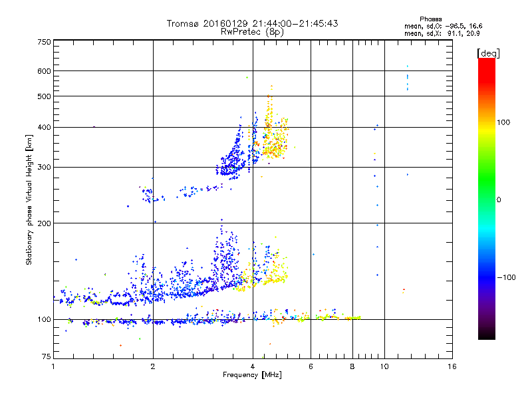Screen dimensions: 532x399
Task: Click the 'Phases' header text
Action: tap(430, 19)
